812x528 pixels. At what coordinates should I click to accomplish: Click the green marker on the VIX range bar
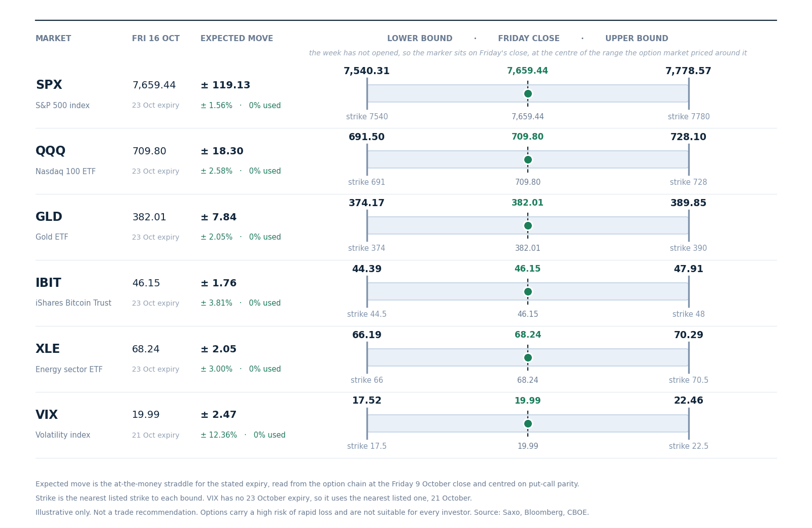point(528,423)
